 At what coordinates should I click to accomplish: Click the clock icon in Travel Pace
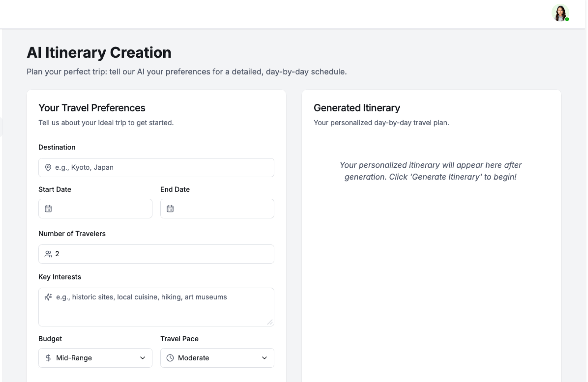tap(170, 358)
